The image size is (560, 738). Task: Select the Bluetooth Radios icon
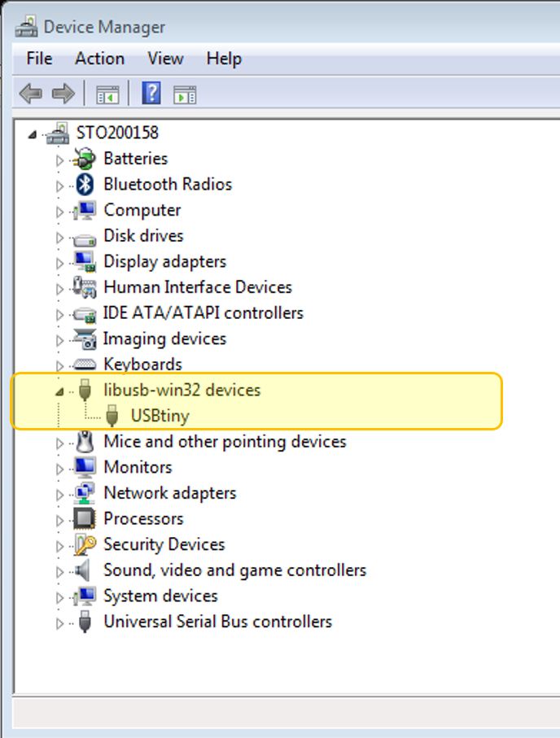(85, 184)
